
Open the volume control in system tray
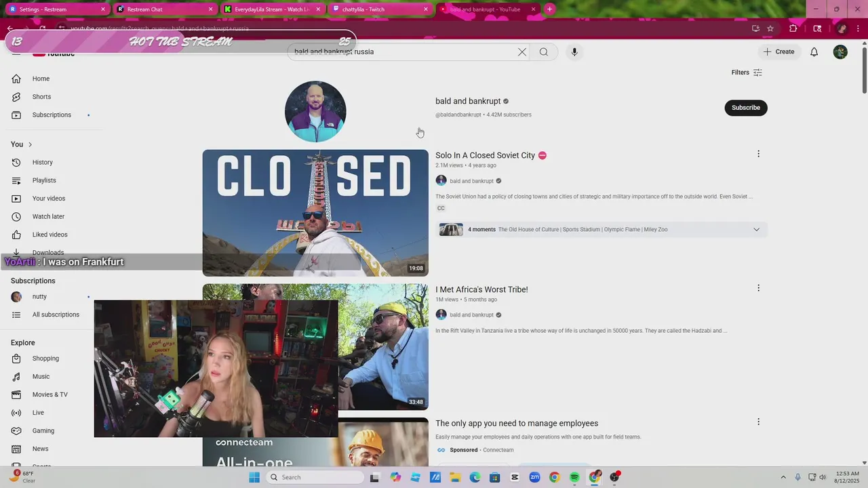823,477
